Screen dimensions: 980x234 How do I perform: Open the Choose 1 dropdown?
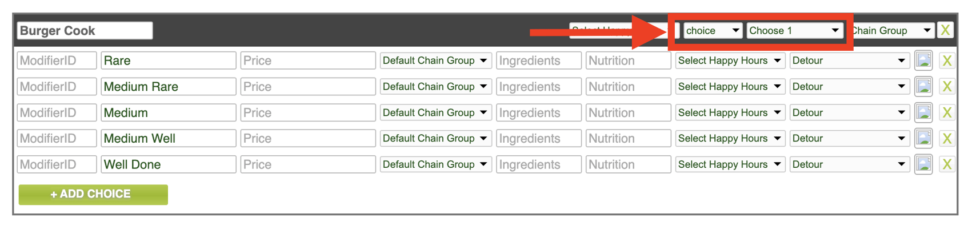(794, 30)
